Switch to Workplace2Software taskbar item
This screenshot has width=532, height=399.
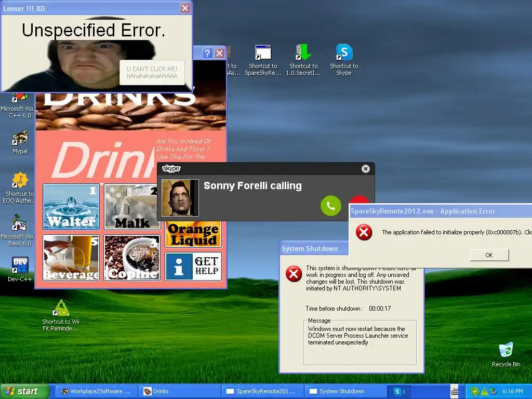pyautogui.click(x=96, y=391)
